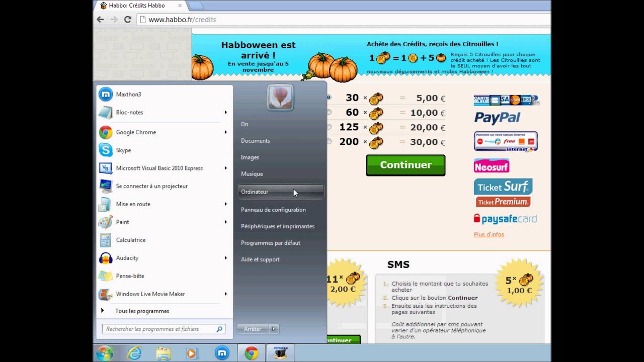
Task: Open Internet Explorer from the taskbar
Action: click(x=134, y=353)
